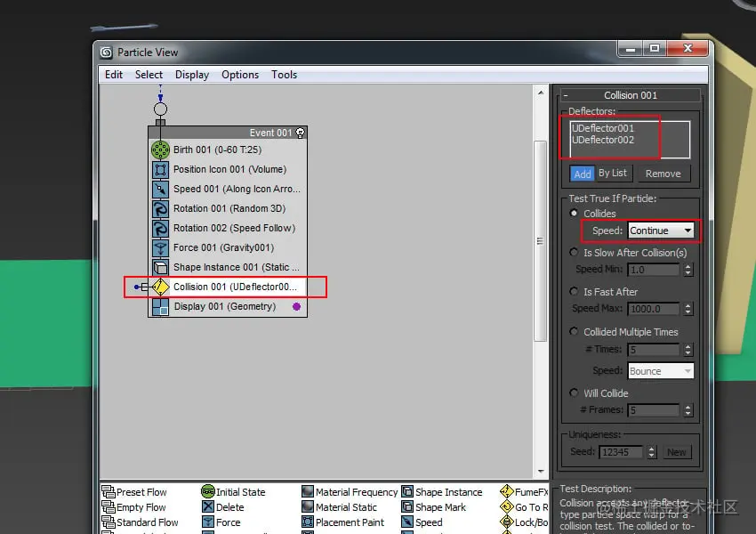Open the Speed Bounce dropdown
756x534 pixels.
coord(661,371)
